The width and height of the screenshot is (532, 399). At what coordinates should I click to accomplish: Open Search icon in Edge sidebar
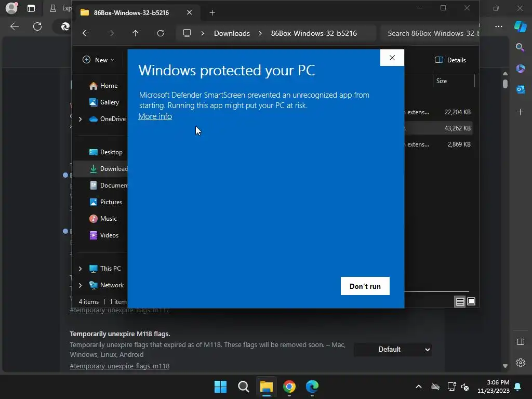pos(520,47)
